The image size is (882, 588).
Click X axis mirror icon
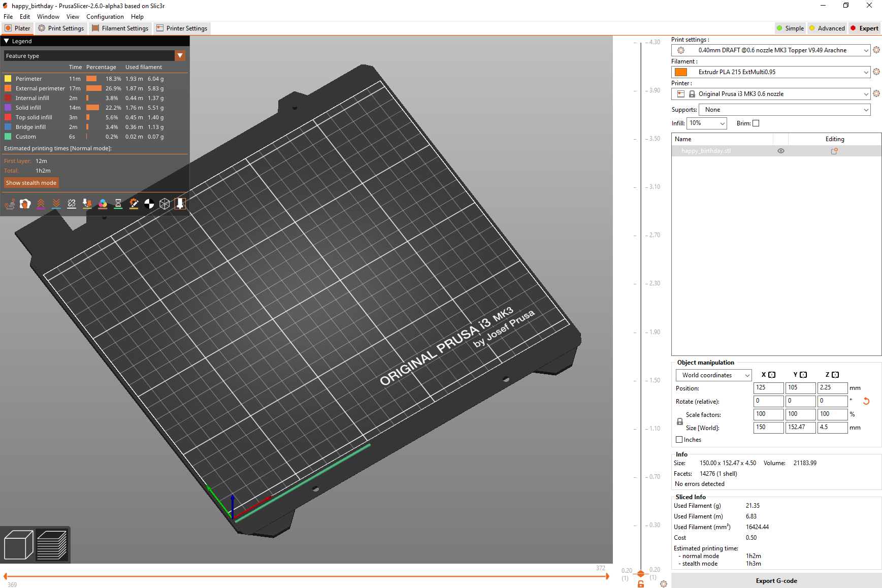pos(772,375)
